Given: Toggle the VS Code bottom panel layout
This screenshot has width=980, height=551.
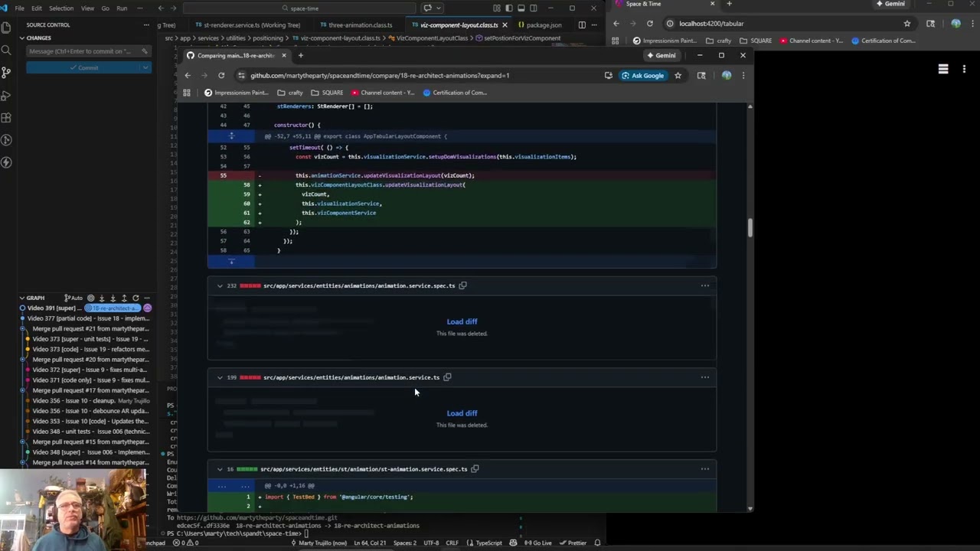Looking at the screenshot, I should (x=521, y=8).
